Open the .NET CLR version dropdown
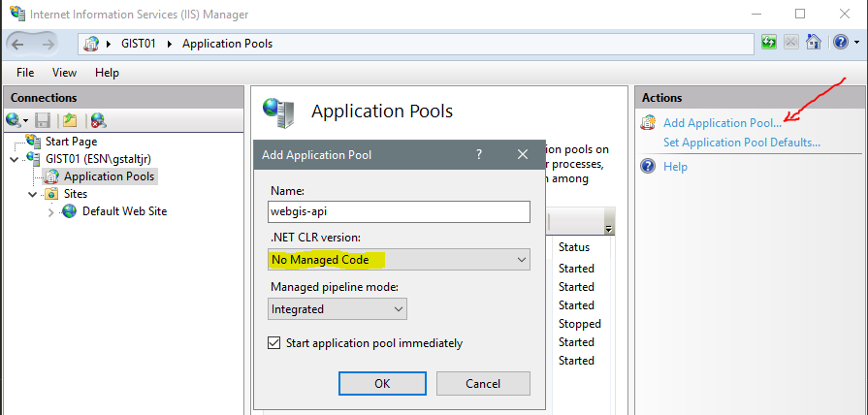Viewport: 868px width, 415px height. pyautogui.click(x=399, y=260)
